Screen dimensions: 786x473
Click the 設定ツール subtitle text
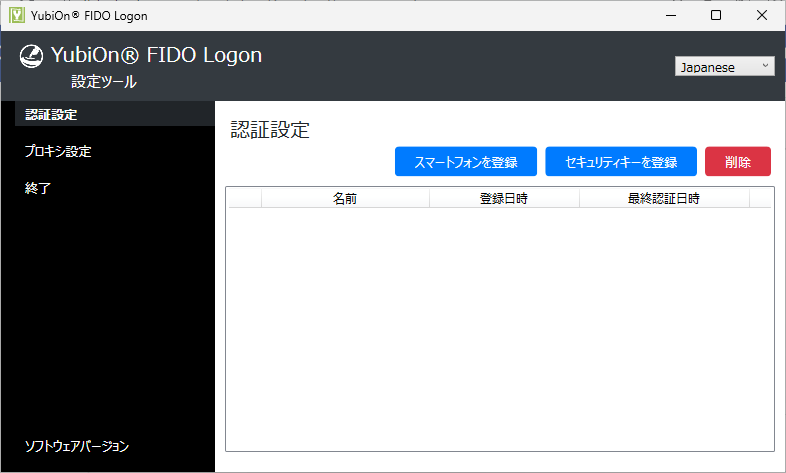(104, 82)
